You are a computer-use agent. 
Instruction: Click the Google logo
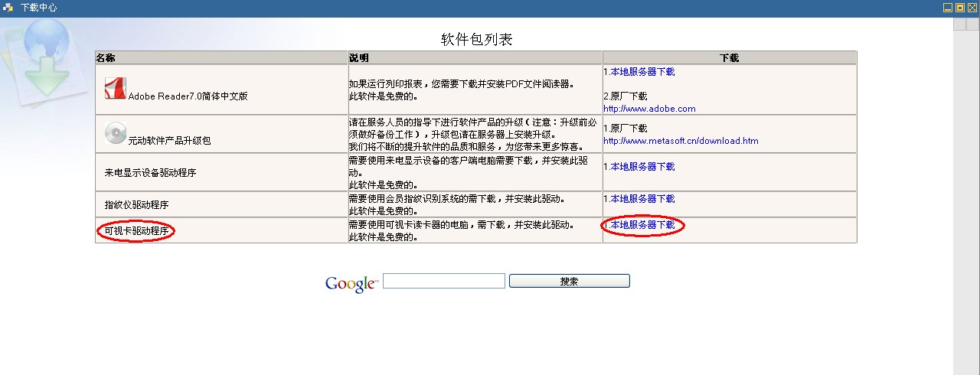(351, 283)
